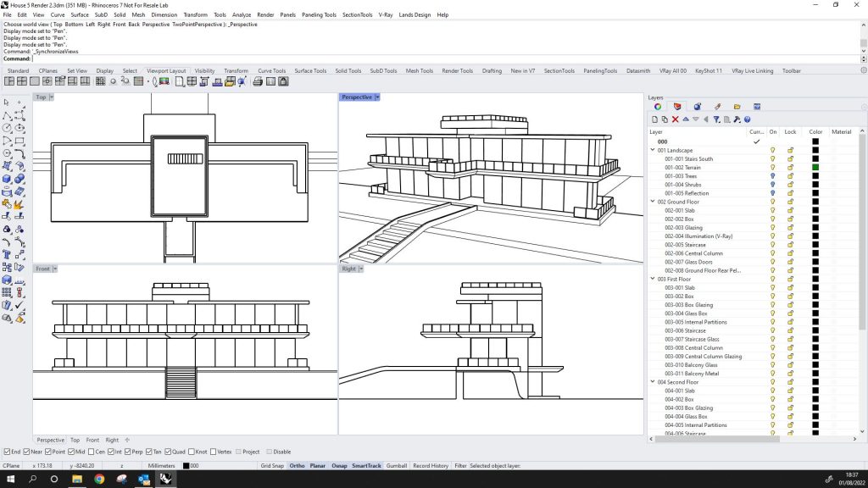Open the V-Ray menu
This screenshot has width=868, height=488.
386,15
